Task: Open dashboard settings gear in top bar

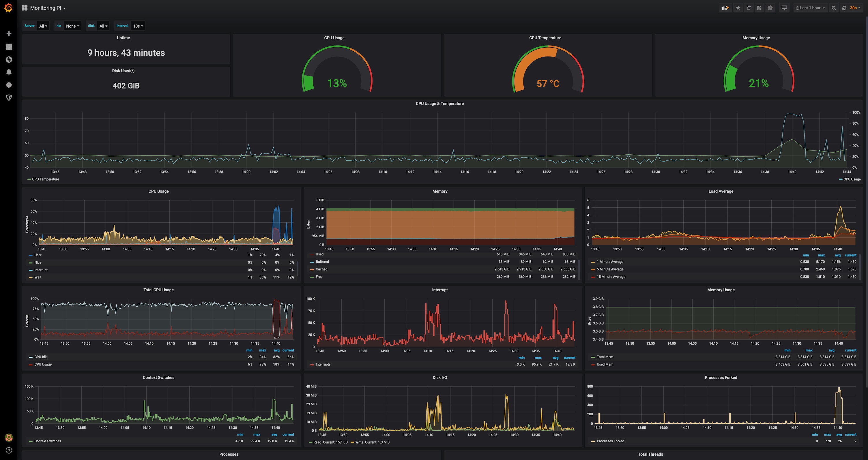Action: coord(770,8)
